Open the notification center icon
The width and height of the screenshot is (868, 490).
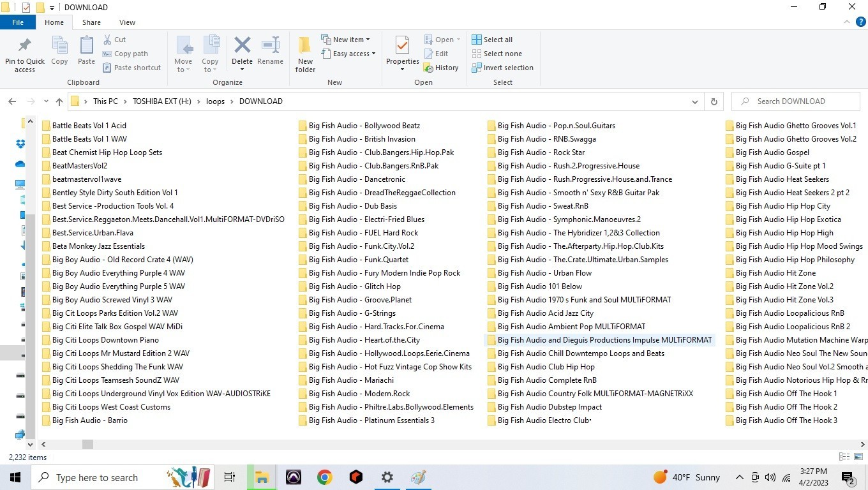(848, 477)
